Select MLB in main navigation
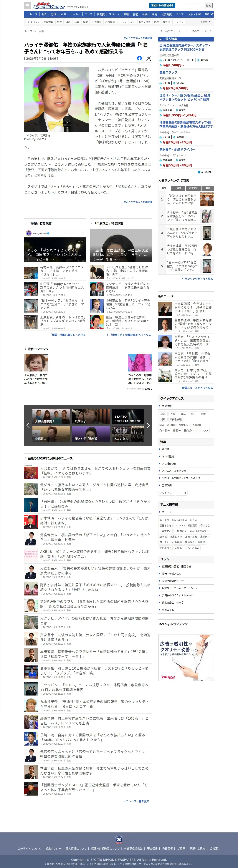The width and height of the screenshot is (238, 868). coord(63,14)
